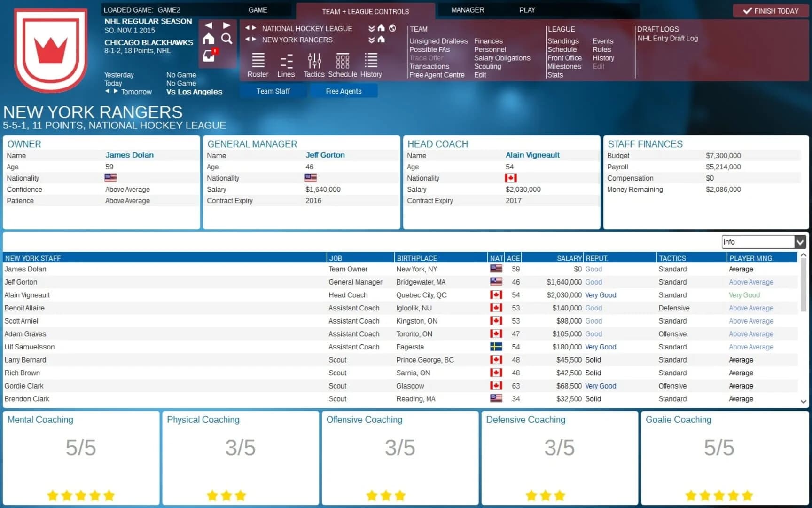
Task: Open the Free Agents panel
Action: [344, 91]
